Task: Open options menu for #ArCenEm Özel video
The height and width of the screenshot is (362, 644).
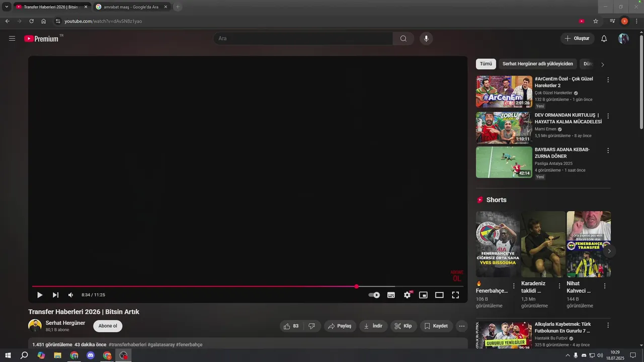Action: point(608,80)
